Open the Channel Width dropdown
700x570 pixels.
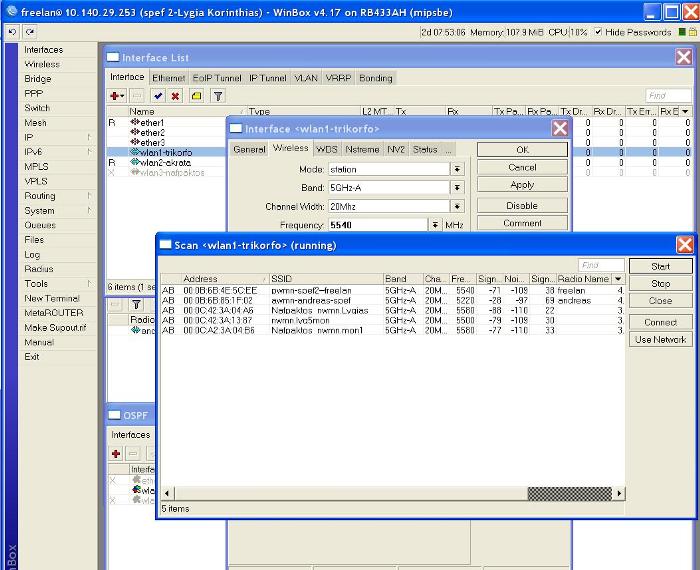click(458, 206)
